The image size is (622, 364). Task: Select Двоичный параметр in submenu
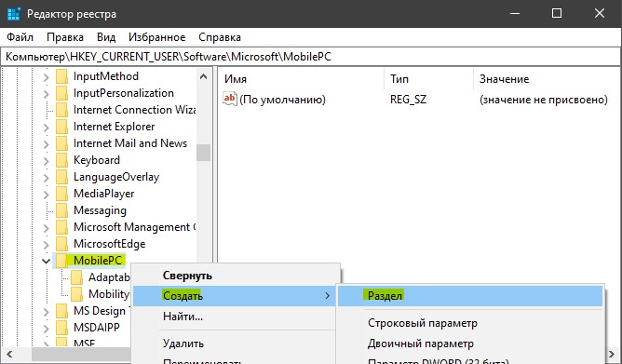470,344
